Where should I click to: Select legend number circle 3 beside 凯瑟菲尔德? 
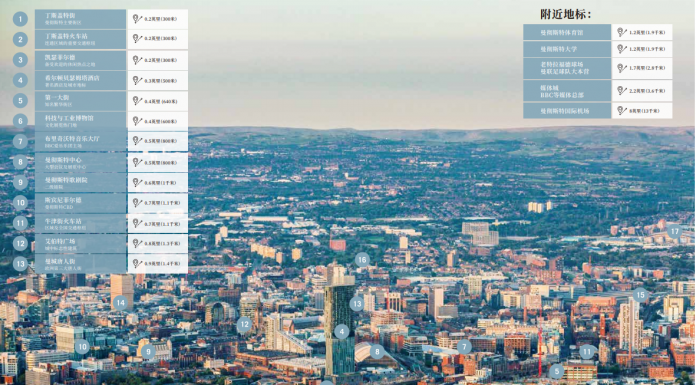tap(20, 60)
